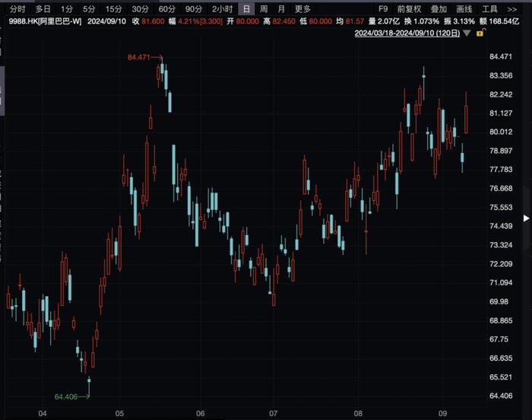This screenshot has height=420, width=532.
Task: Click the 09 month axis label
Action: (x=442, y=414)
